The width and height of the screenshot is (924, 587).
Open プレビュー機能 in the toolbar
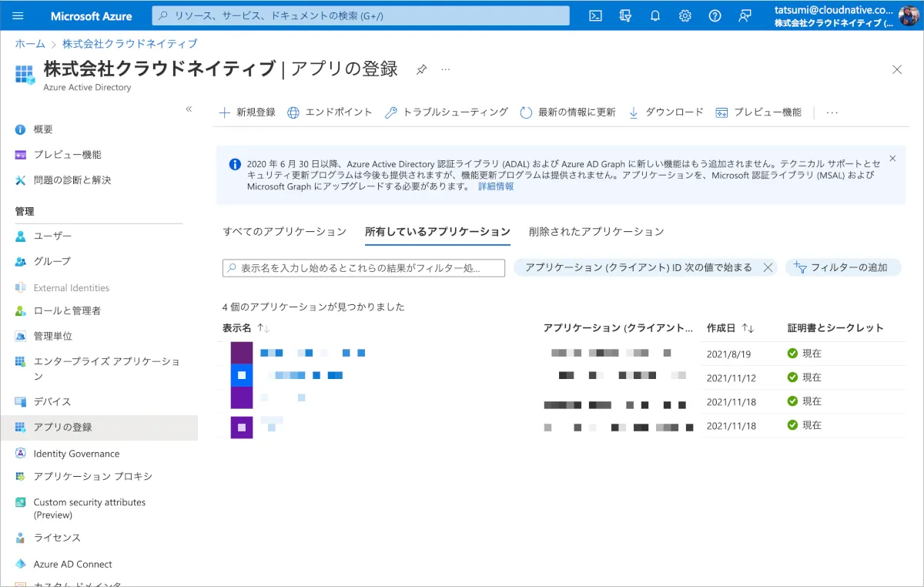(758, 112)
